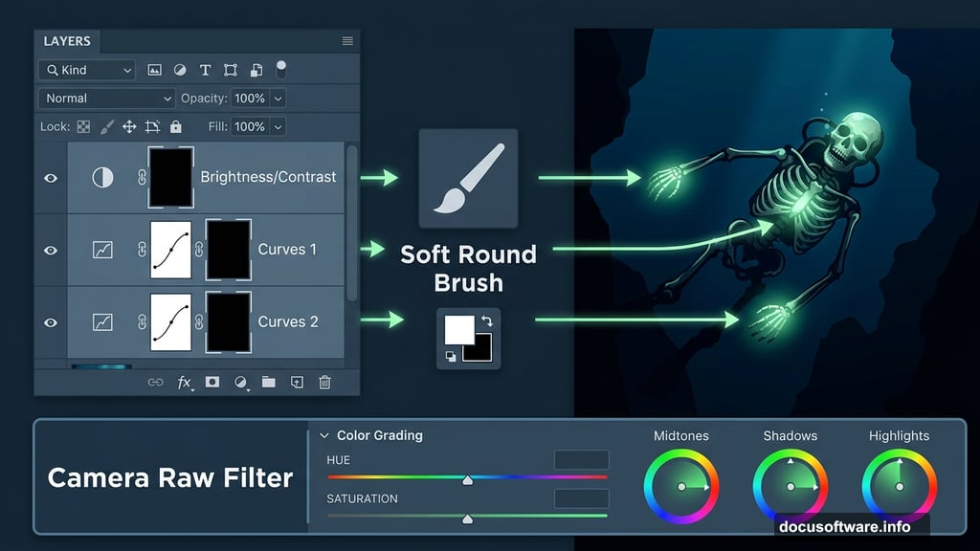Image resolution: width=980 pixels, height=551 pixels.
Task: Open the fx layer styles icon
Action: point(184,382)
